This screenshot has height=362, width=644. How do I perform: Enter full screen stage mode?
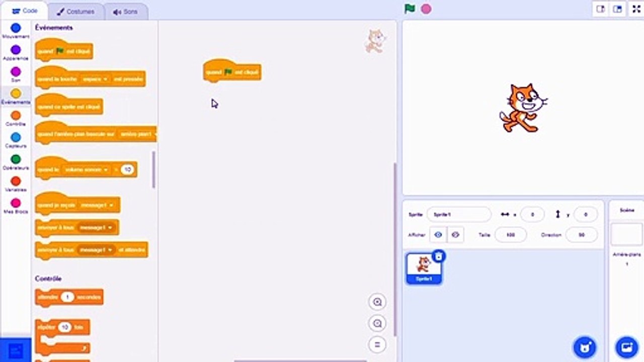tap(636, 9)
